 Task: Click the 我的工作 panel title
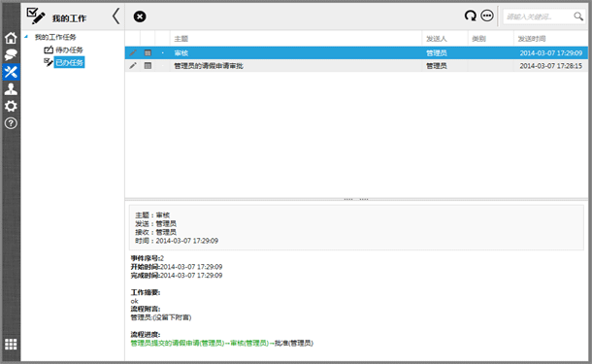(x=70, y=18)
